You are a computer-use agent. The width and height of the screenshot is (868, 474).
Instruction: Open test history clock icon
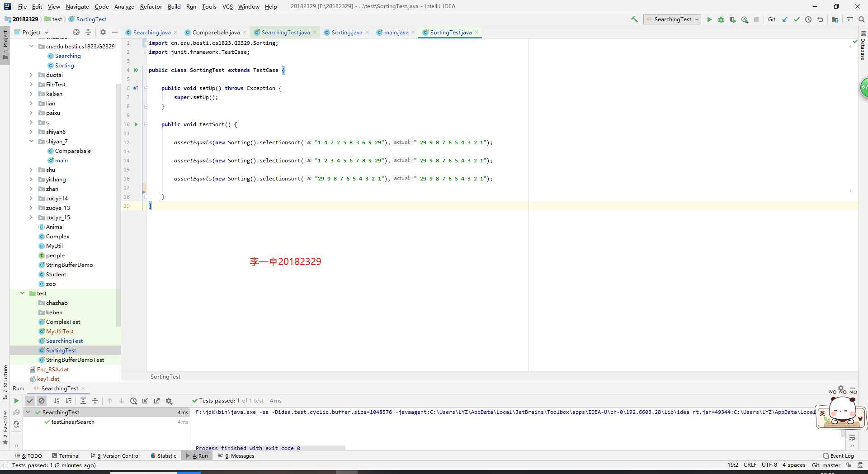133,401
